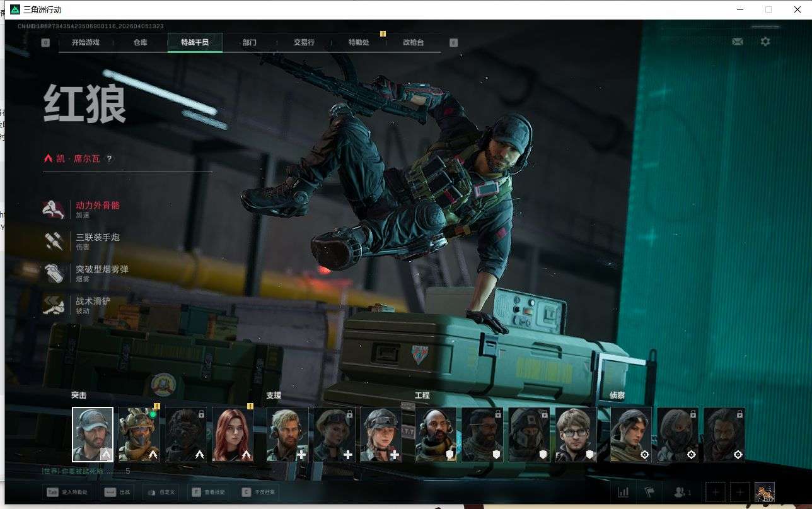Select the 战术滑铲 passive skill icon
The height and width of the screenshot is (509, 812).
54,306
